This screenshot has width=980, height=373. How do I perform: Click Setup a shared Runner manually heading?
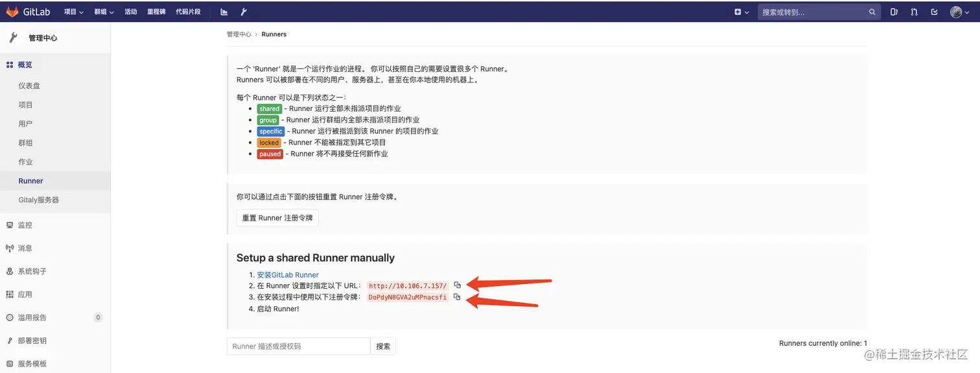point(316,258)
